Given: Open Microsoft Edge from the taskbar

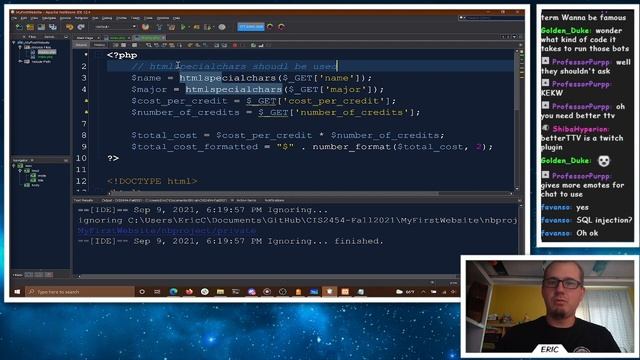Looking at the screenshot, I should (173, 292).
